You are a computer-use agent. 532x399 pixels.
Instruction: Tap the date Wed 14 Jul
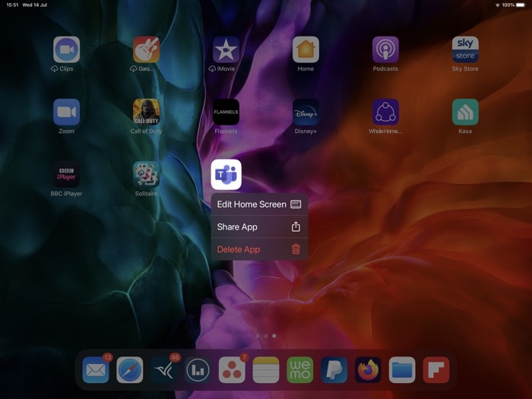tap(35, 5)
